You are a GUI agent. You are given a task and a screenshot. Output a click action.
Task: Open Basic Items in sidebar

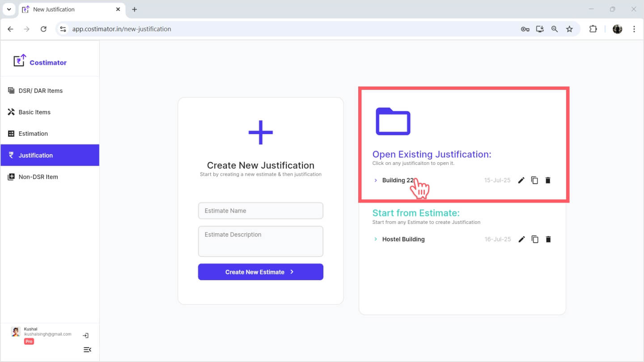click(x=50, y=112)
